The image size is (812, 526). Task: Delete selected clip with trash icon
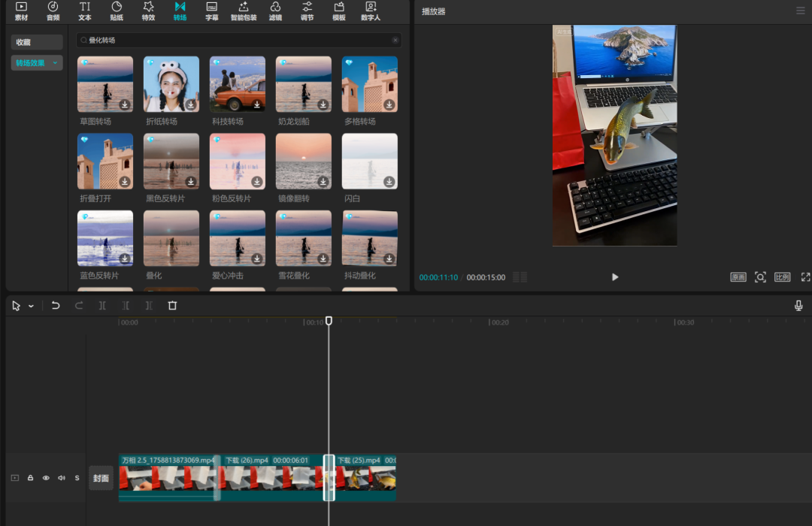[172, 306]
